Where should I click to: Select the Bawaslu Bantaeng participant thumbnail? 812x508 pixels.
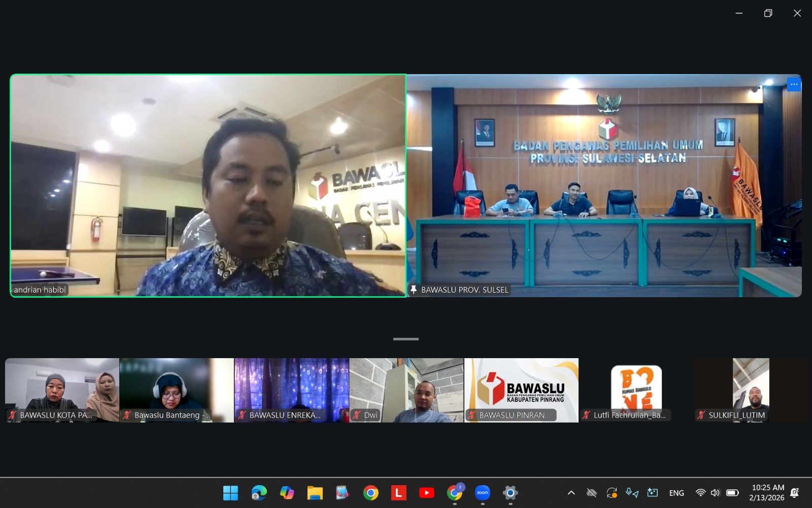[177, 390]
